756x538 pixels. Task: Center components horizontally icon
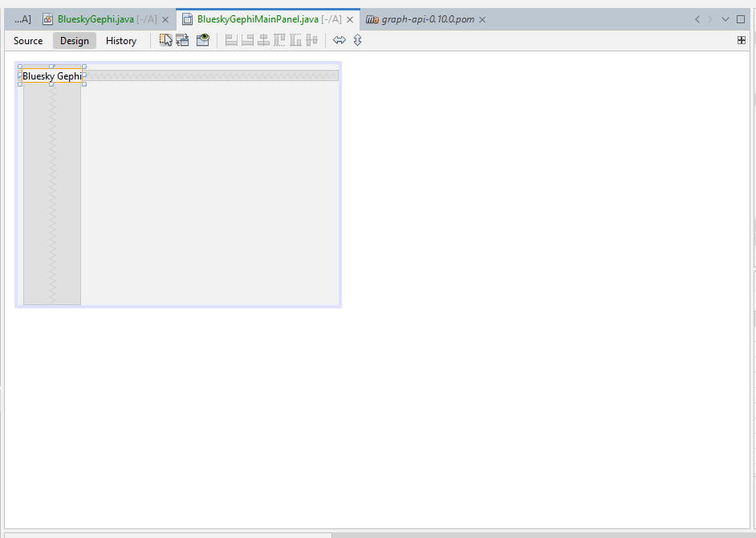point(263,40)
